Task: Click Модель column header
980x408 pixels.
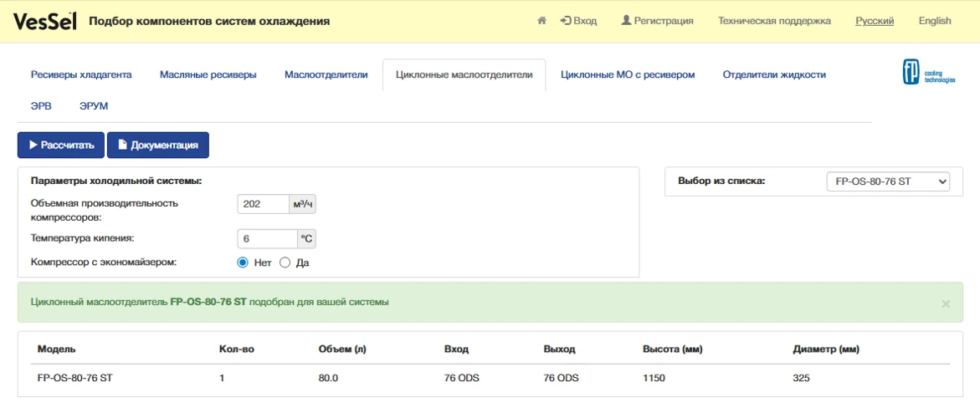Action: click(56, 349)
